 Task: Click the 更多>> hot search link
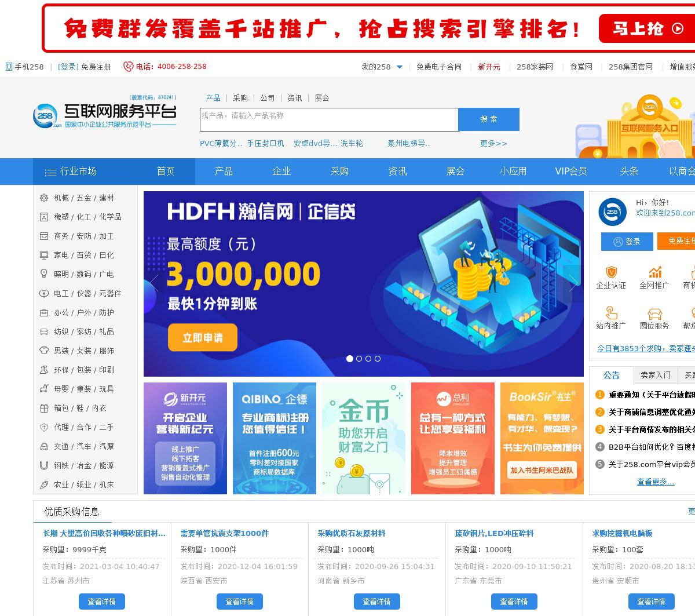pos(493,143)
